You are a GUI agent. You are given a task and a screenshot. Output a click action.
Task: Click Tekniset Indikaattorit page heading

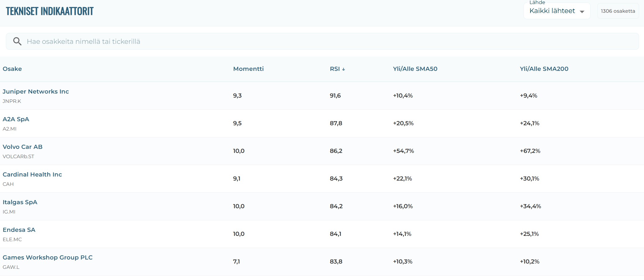pos(50,11)
